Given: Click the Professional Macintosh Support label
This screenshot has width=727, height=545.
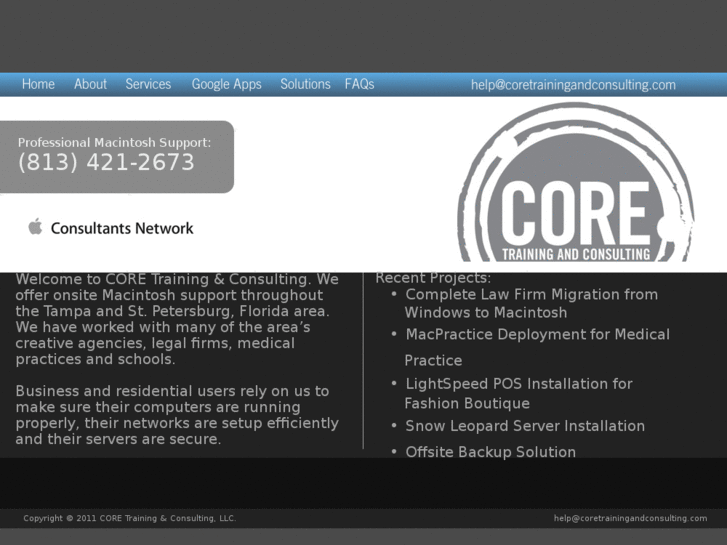Looking at the screenshot, I should pyautogui.click(x=114, y=142).
